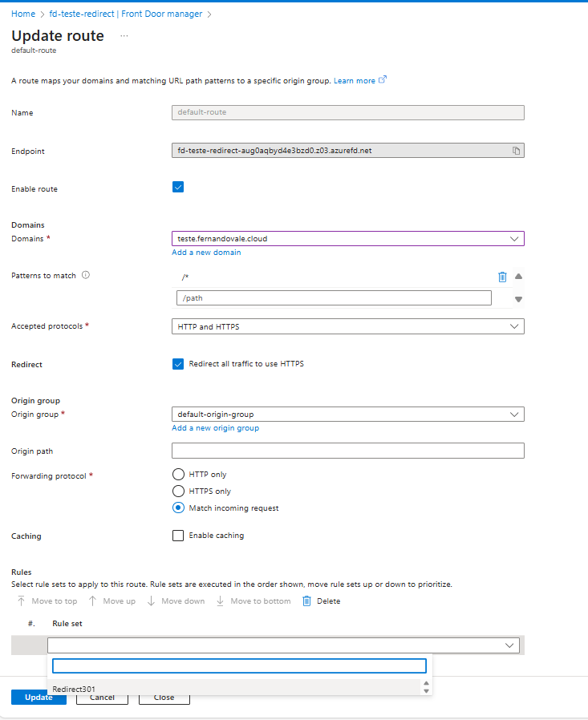The width and height of the screenshot is (588, 720).
Task: Select Match incoming request option
Action: [178, 508]
